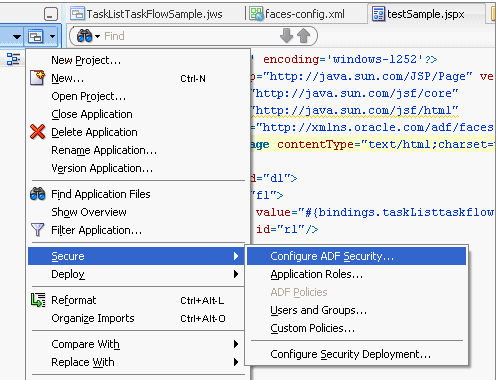Screen dimensions: 501x380
Task: Click the minimize panel icon above menu
Action: click(x=51, y=14)
